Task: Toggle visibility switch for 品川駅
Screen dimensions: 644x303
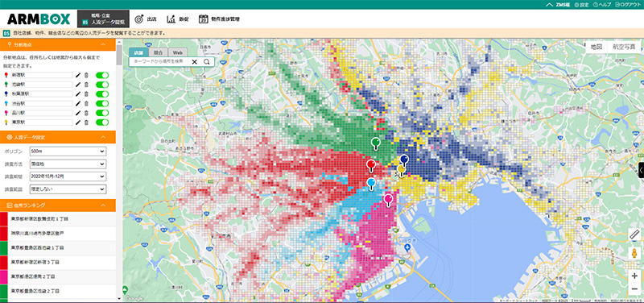Action: tap(102, 113)
